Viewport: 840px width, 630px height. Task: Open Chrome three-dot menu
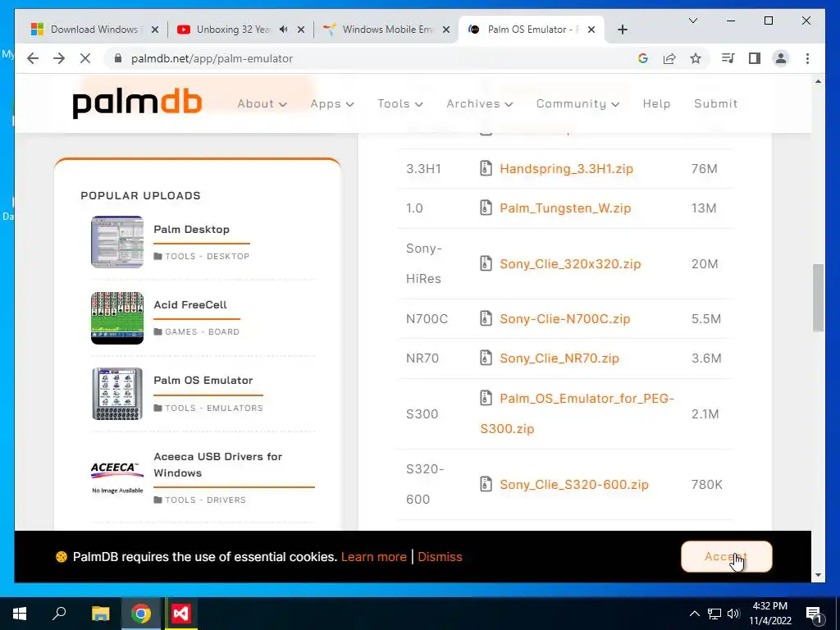pyautogui.click(x=807, y=58)
